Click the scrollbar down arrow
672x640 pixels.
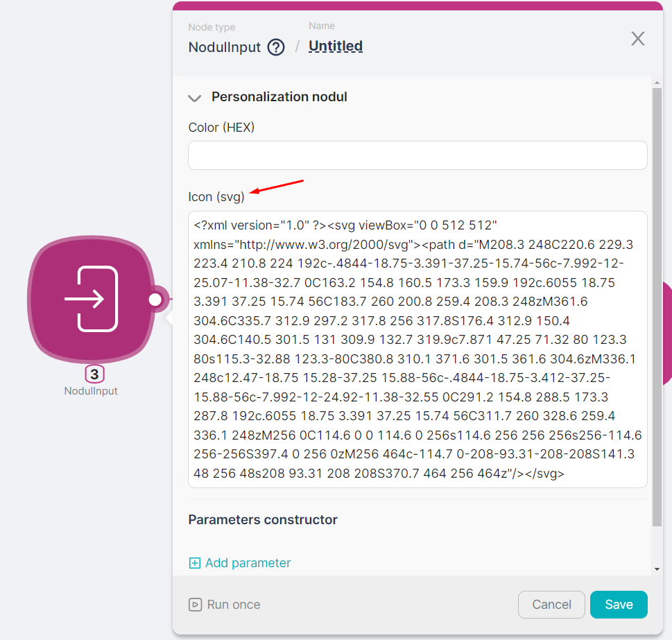click(x=657, y=569)
